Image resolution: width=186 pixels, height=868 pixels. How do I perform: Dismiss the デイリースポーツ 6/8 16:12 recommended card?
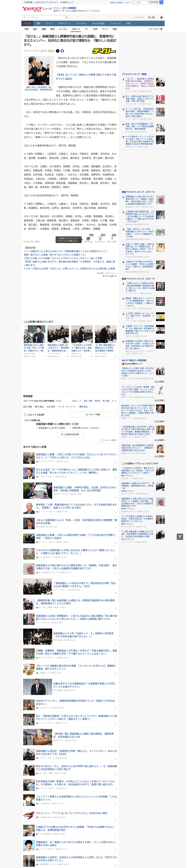coord(115,356)
